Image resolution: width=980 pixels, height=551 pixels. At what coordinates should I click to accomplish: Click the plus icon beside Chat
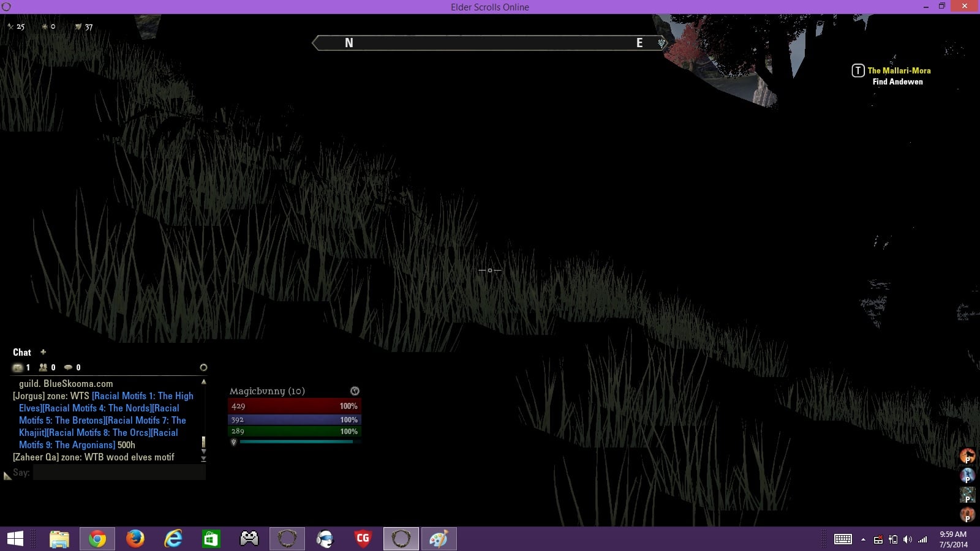43,352
